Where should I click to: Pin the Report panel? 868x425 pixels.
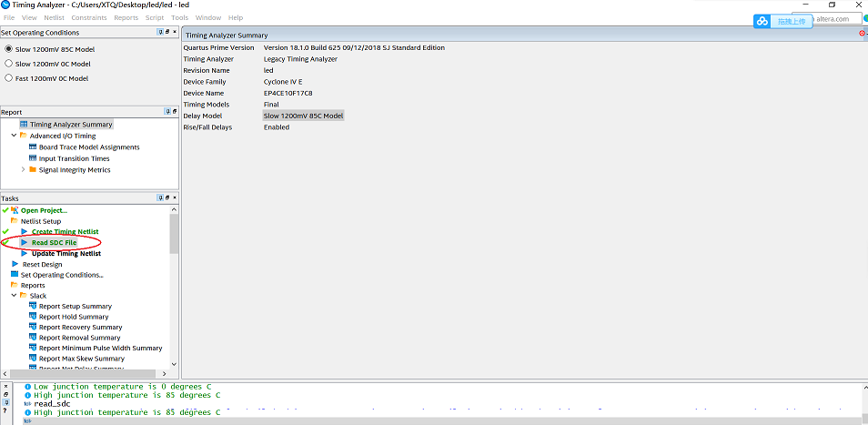(167, 112)
